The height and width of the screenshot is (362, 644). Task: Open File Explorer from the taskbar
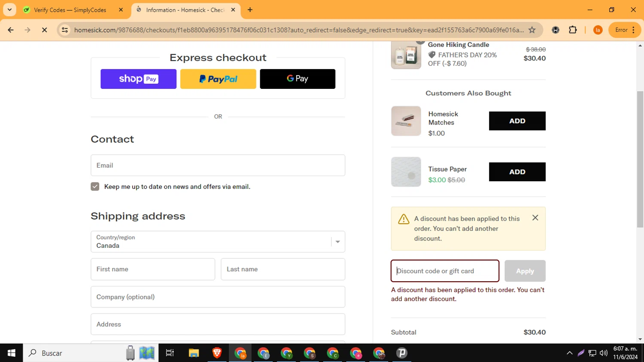[x=194, y=353]
